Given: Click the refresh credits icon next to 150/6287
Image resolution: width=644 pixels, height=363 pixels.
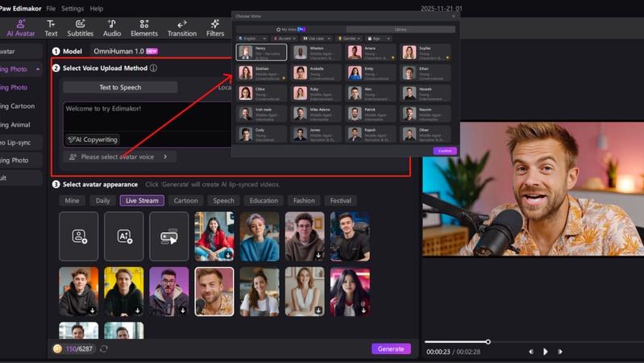Looking at the screenshot, I should [104, 349].
